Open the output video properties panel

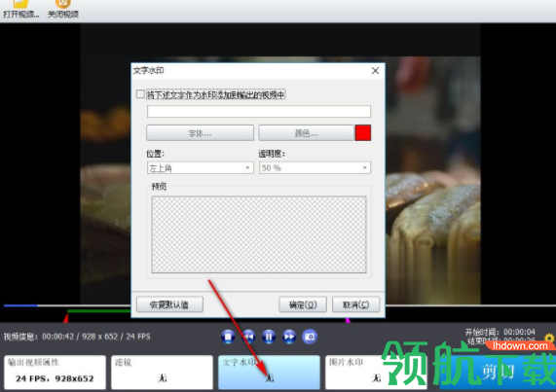pyautogui.click(x=55, y=373)
